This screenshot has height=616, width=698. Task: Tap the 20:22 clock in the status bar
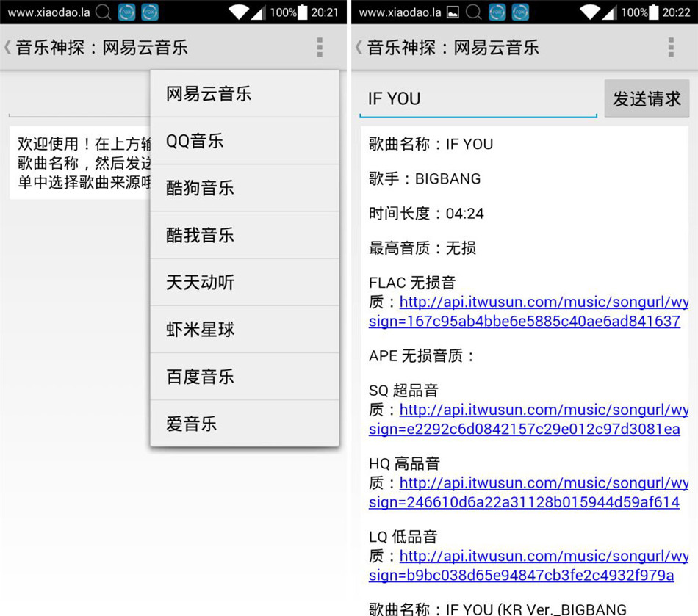pos(676,12)
